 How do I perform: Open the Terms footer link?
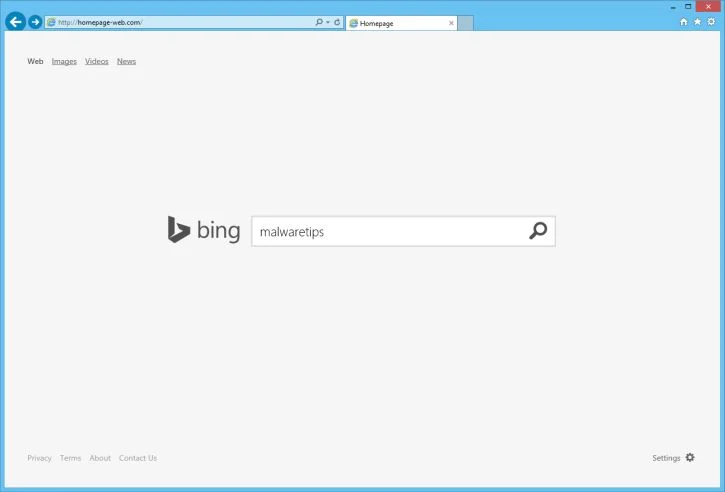[x=70, y=458]
